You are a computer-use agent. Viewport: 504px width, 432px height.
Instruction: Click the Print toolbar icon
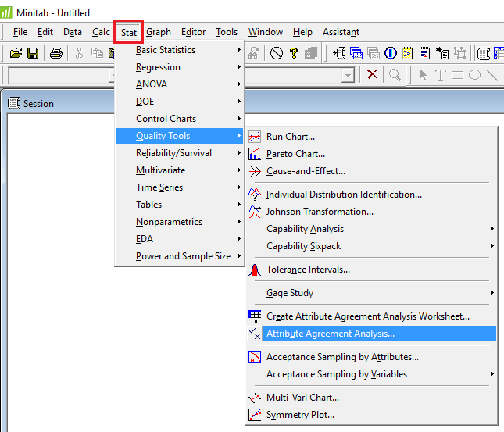coord(56,53)
